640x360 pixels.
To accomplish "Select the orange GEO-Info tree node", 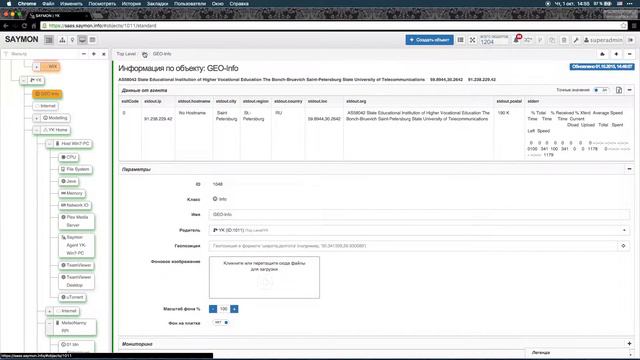I will point(47,94).
